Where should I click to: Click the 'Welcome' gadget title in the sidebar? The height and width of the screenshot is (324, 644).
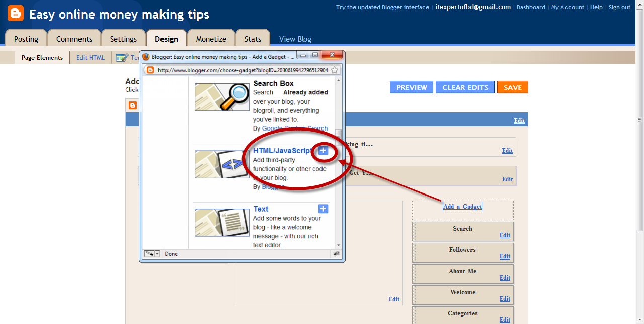462,292
